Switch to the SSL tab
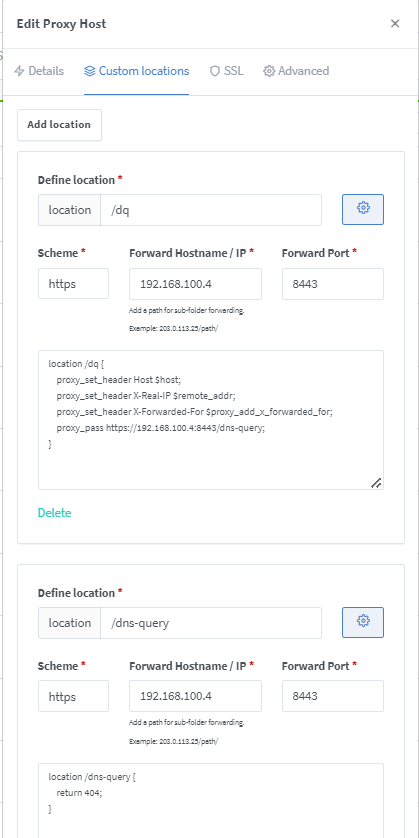The height and width of the screenshot is (838, 419). coord(227,71)
